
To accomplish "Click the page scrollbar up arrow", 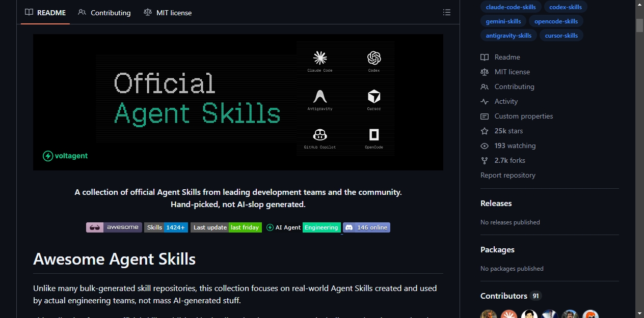I will [x=639, y=4].
